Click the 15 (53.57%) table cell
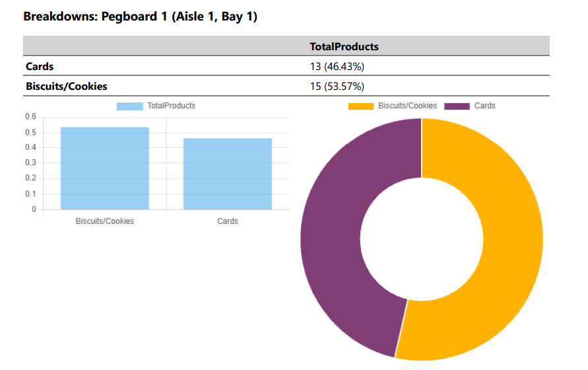The image size is (588, 370). (x=337, y=87)
